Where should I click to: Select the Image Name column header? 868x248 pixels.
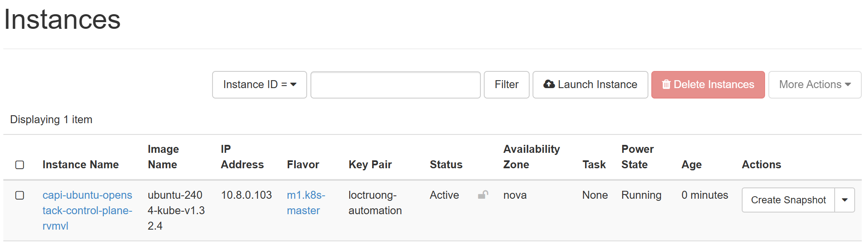click(x=163, y=157)
